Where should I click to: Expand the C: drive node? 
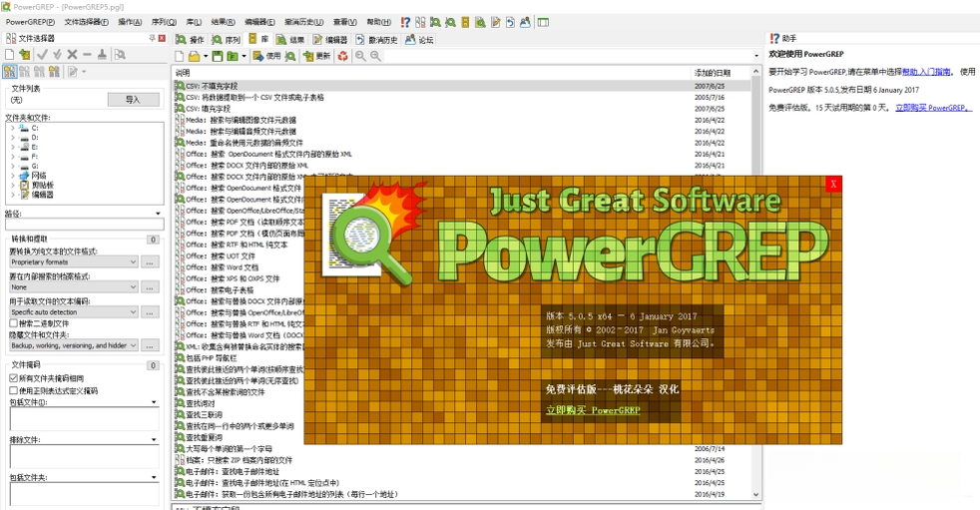click(13, 128)
